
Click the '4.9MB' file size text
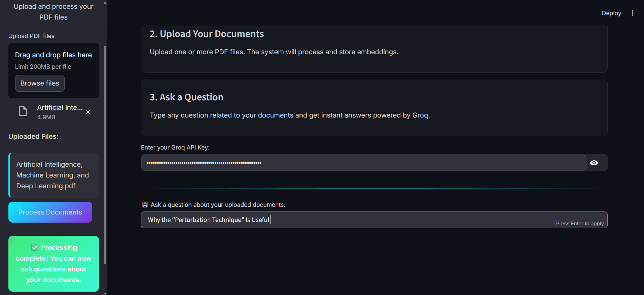point(46,117)
